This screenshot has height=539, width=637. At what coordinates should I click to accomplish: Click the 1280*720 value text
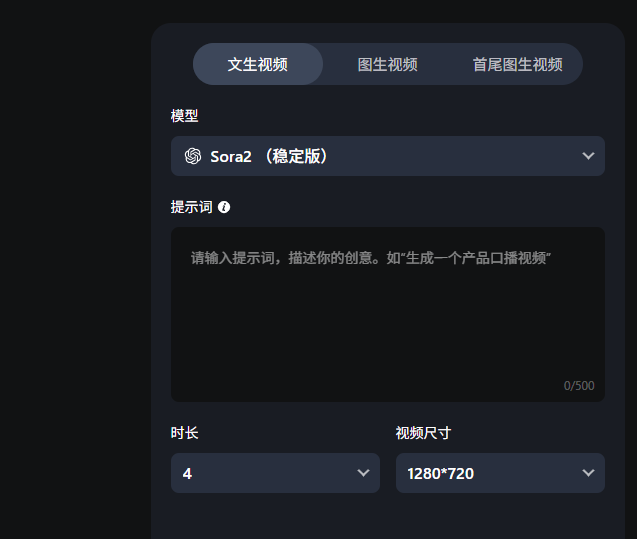pyautogui.click(x=441, y=473)
